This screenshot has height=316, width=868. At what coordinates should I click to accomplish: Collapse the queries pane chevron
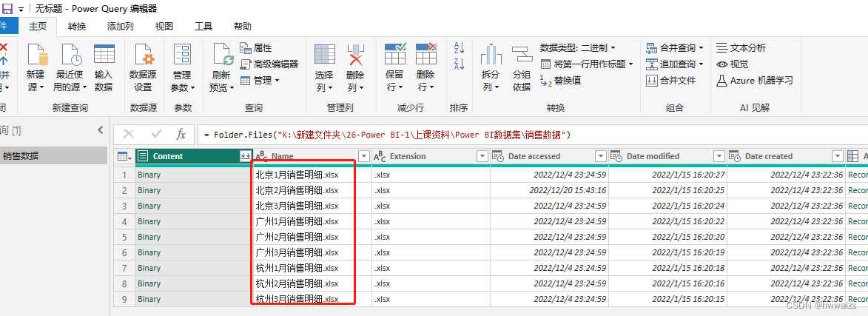[x=100, y=130]
